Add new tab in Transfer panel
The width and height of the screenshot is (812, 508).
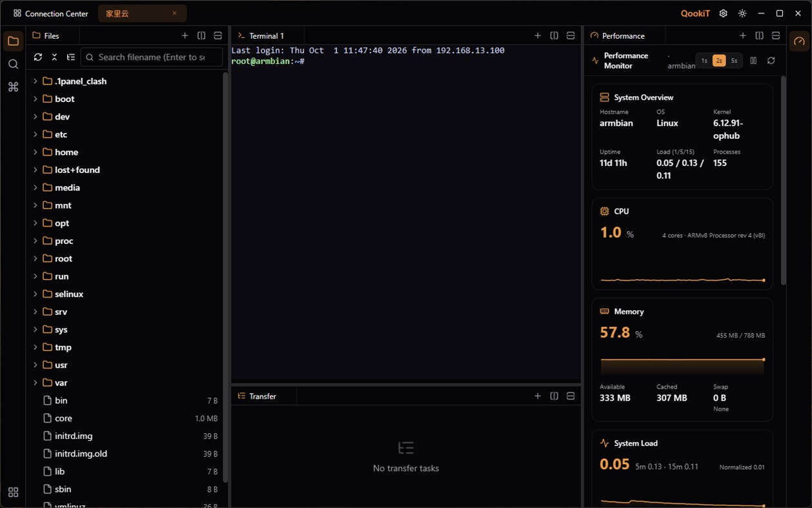538,396
